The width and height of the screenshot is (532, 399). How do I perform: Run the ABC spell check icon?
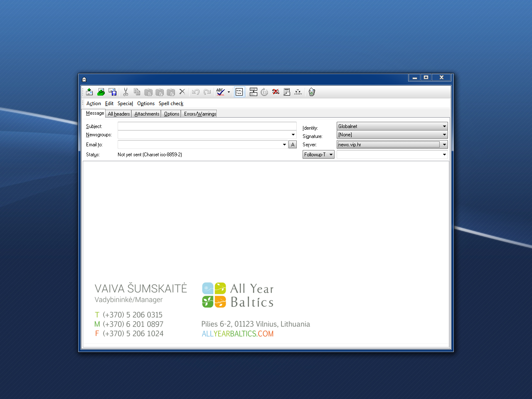coord(220,92)
